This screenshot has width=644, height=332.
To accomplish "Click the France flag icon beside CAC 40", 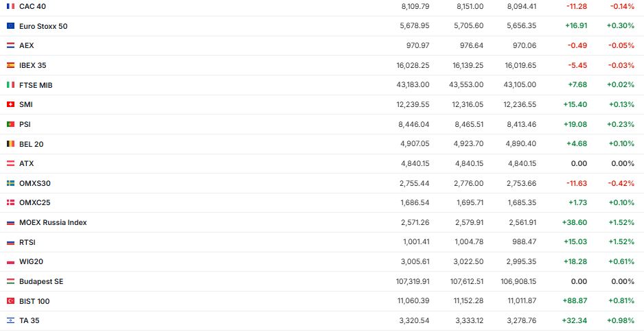I will [x=10, y=6].
